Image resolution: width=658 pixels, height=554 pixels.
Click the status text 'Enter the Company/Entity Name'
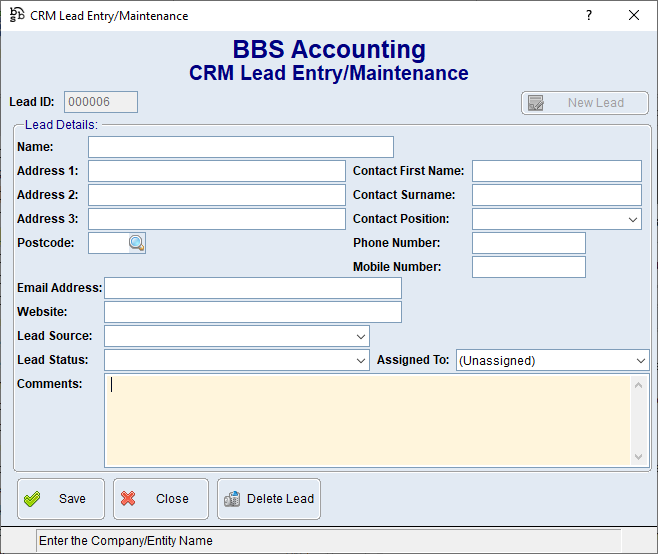tap(126, 541)
